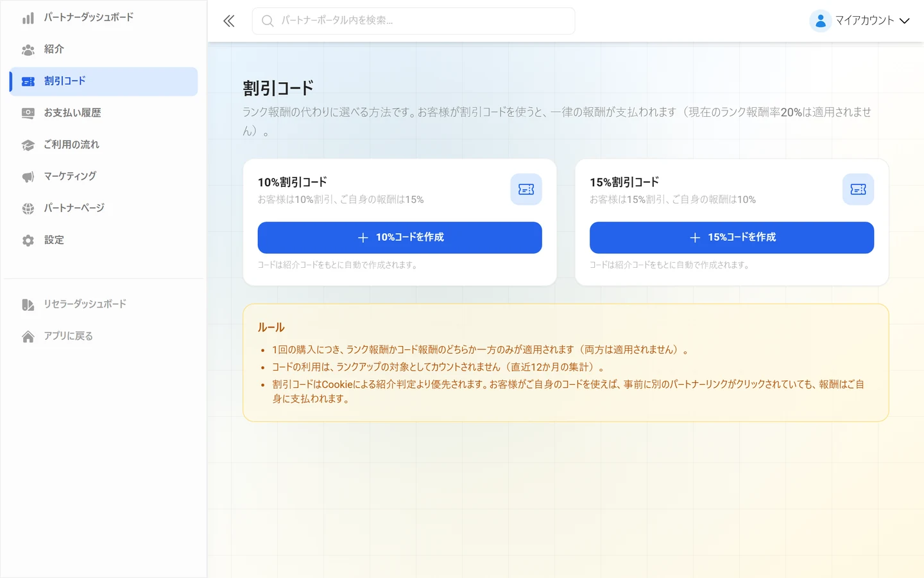Screen dimensions: 924x578
Task: Create a 15% code with 15%コードを作成
Action: (x=732, y=238)
